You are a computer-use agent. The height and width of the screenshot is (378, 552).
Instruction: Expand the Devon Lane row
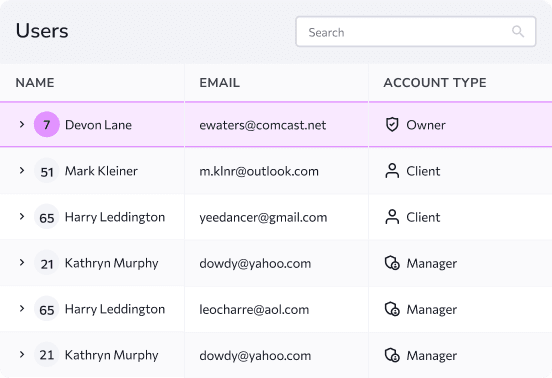[x=22, y=124]
